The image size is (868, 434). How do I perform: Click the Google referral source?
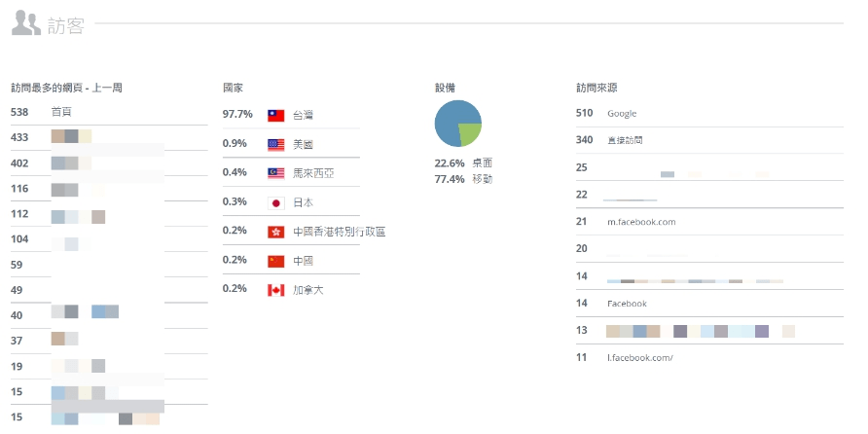tap(622, 114)
